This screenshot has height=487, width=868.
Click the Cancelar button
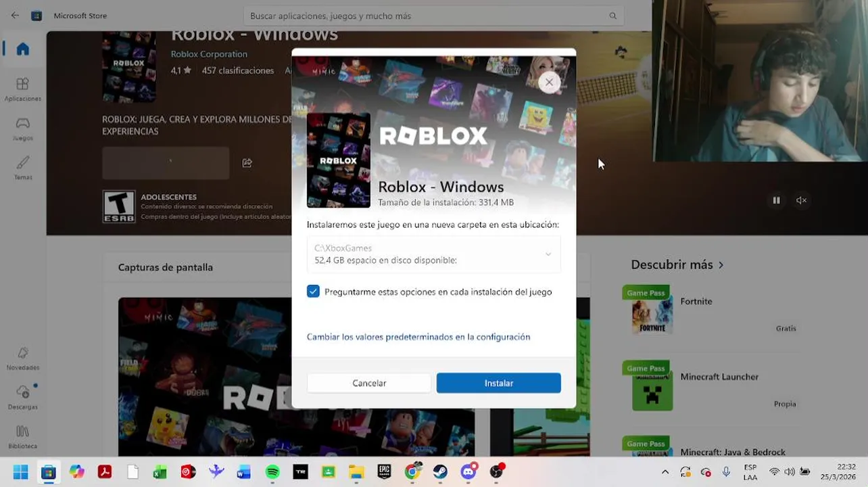(369, 383)
